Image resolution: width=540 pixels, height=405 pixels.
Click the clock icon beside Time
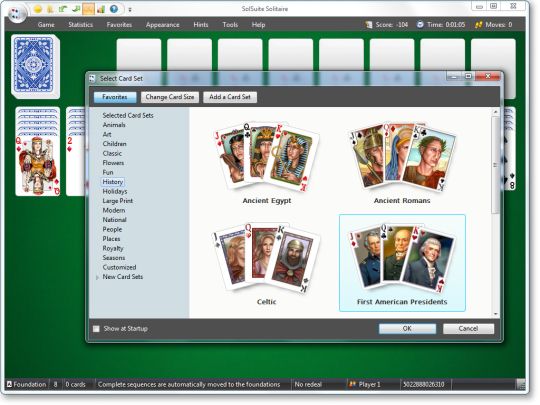[x=420, y=24]
